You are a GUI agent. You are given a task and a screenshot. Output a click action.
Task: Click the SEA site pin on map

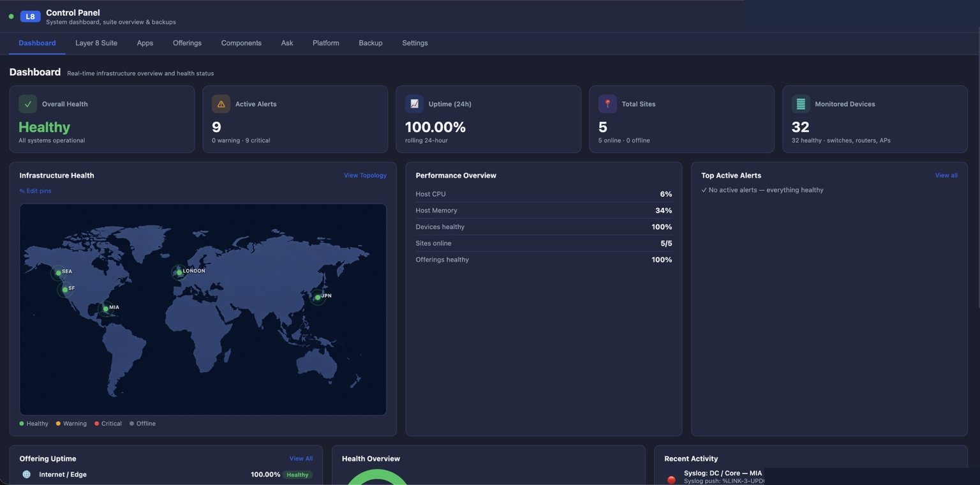point(58,273)
